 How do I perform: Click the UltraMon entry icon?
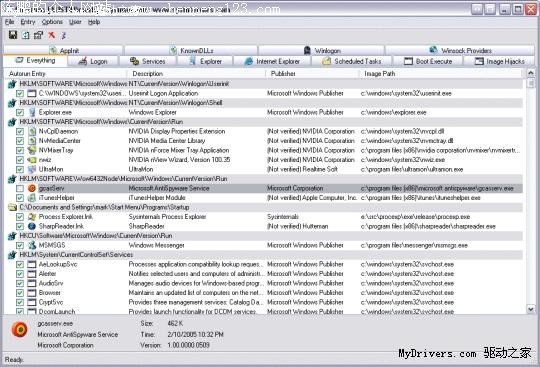[32, 169]
